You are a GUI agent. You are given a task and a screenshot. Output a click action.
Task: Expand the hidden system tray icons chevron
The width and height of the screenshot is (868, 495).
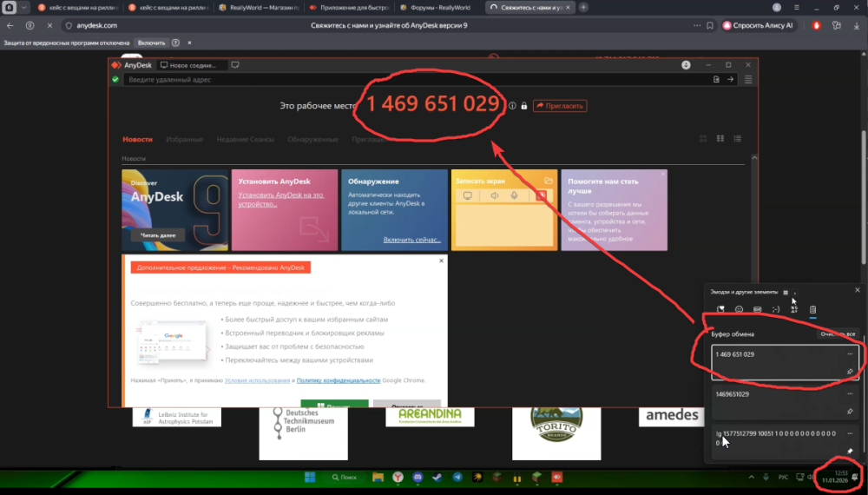751,477
